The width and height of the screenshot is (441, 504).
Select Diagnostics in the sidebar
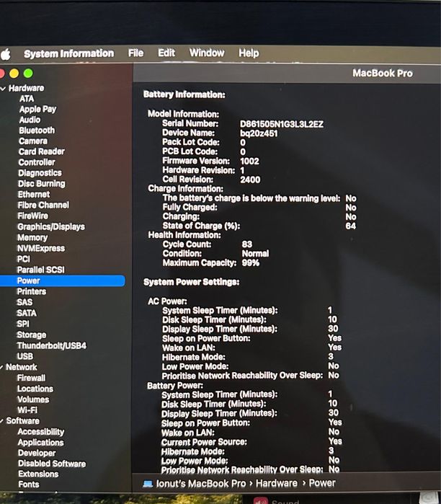click(40, 173)
